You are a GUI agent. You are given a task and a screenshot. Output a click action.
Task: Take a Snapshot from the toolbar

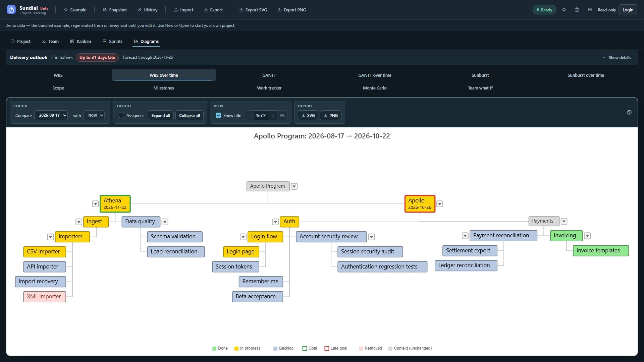pos(115,10)
